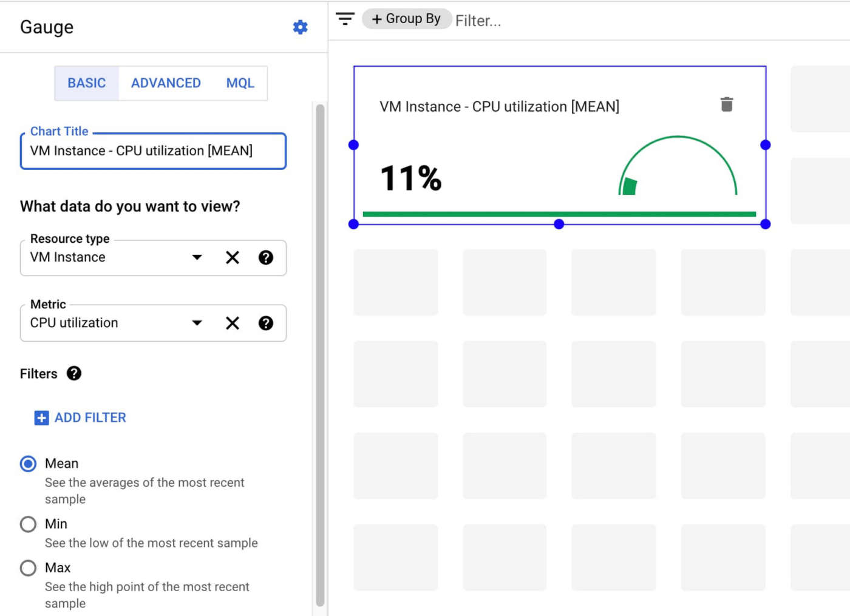This screenshot has width=850, height=616.
Task: Open help for the Metric field
Action: [x=265, y=323]
